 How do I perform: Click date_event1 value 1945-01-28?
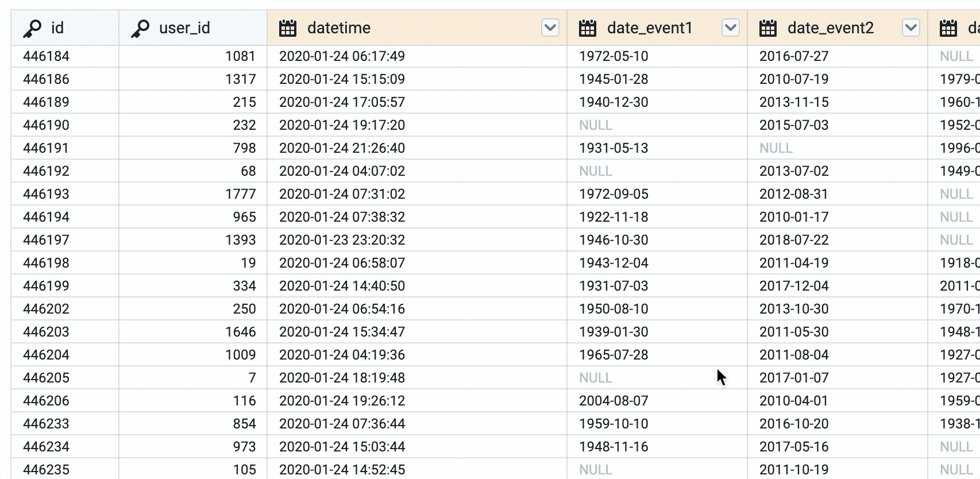pyautogui.click(x=614, y=79)
